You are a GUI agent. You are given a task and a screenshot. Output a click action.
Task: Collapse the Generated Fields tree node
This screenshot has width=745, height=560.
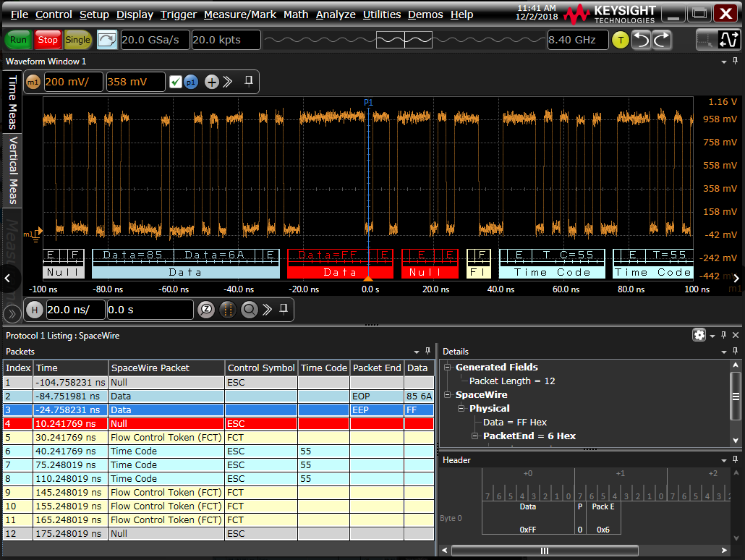pyautogui.click(x=448, y=367)
